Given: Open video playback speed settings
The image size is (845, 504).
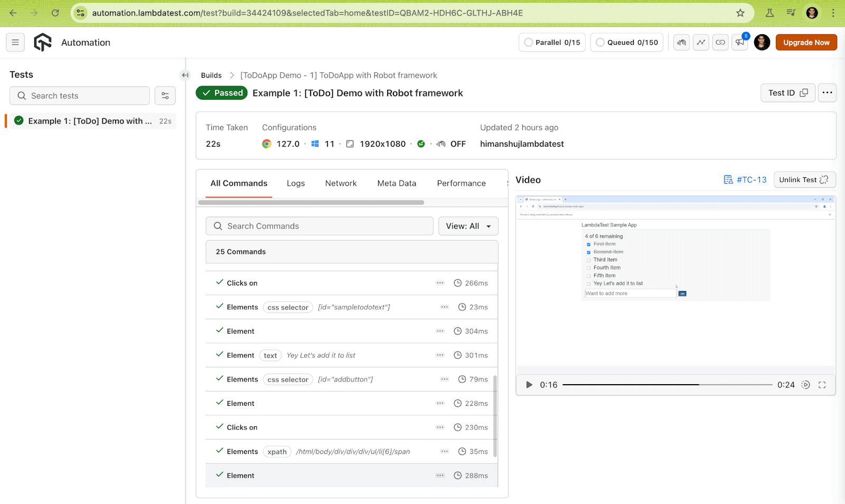Looking at the screenshot, I should 805,385.
